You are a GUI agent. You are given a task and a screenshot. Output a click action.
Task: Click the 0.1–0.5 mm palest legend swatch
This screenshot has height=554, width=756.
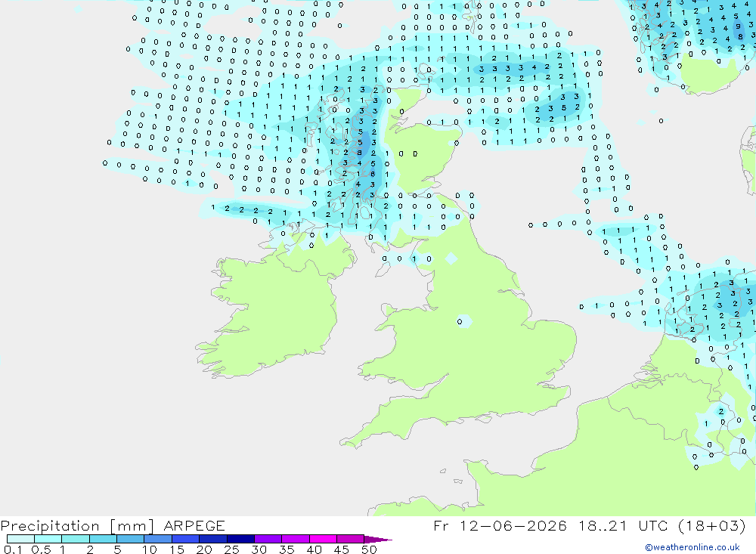[x=20, y=539]
